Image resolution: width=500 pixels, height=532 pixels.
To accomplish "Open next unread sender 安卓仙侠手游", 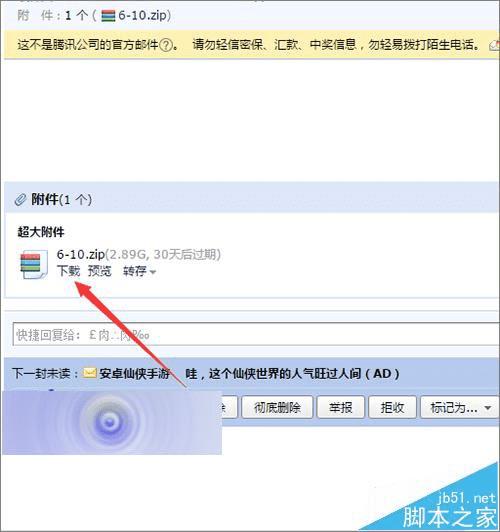I will (x=135, y=374).
